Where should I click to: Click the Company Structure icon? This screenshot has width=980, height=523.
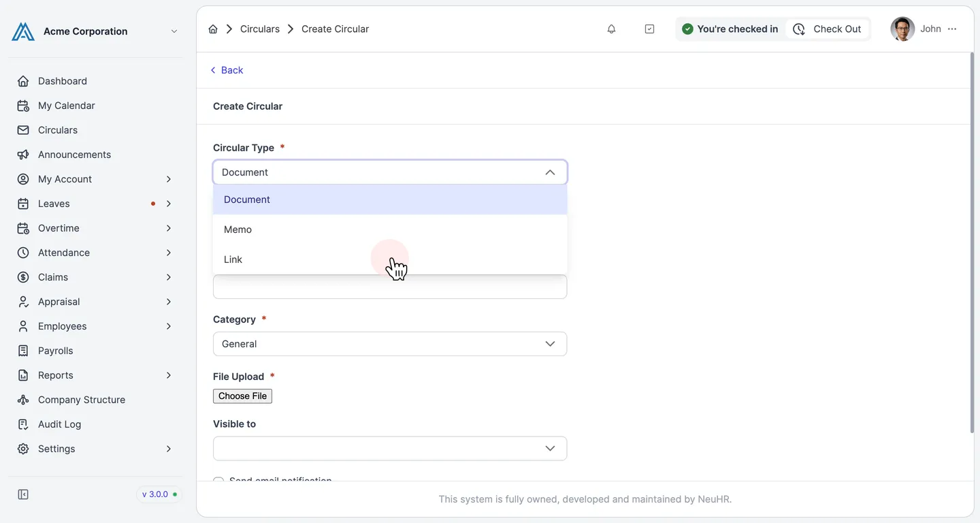(x=23, y=400)
